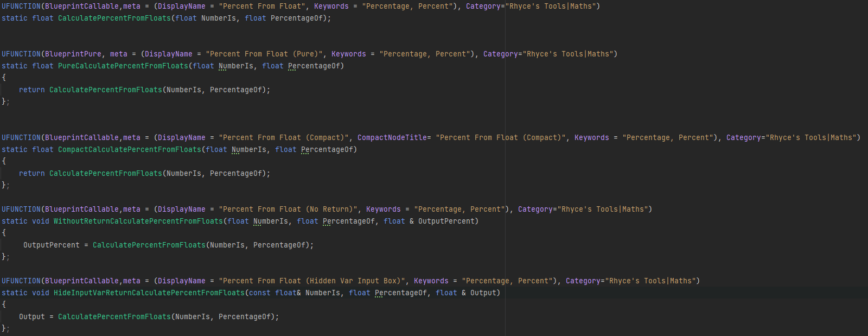Click the HideInputVarReturnCalculatePercentFromFloats function name
Screen dimensions: 868x336
tap(149, 293)
